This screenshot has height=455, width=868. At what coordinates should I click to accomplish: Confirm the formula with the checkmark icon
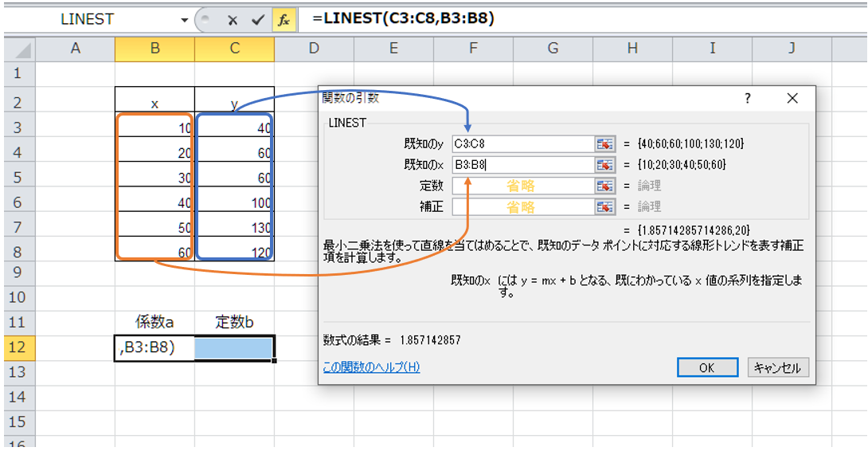tap(257, 21)
